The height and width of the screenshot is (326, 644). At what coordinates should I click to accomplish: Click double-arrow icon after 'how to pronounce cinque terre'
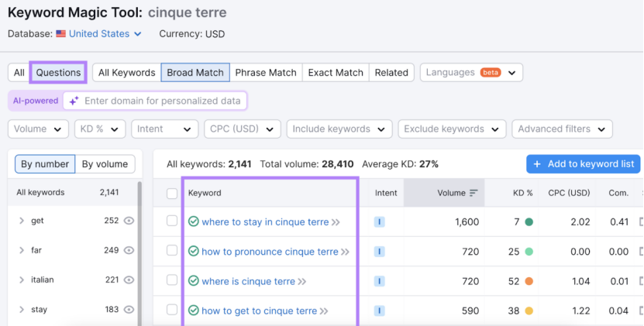pyautogui.click(x=345, y=252)
